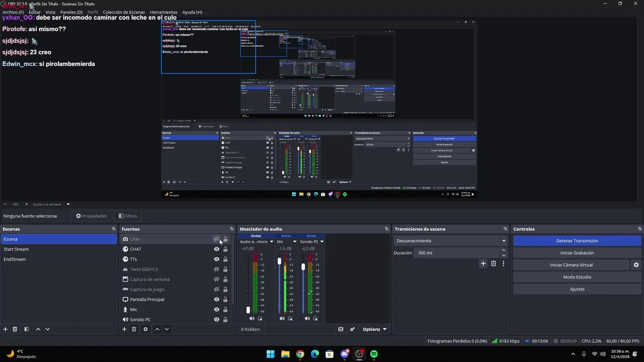Screen dimensions: 644x362
Task: Move scene up arrow in Escenas panel
Action: (x=38, y=329)
